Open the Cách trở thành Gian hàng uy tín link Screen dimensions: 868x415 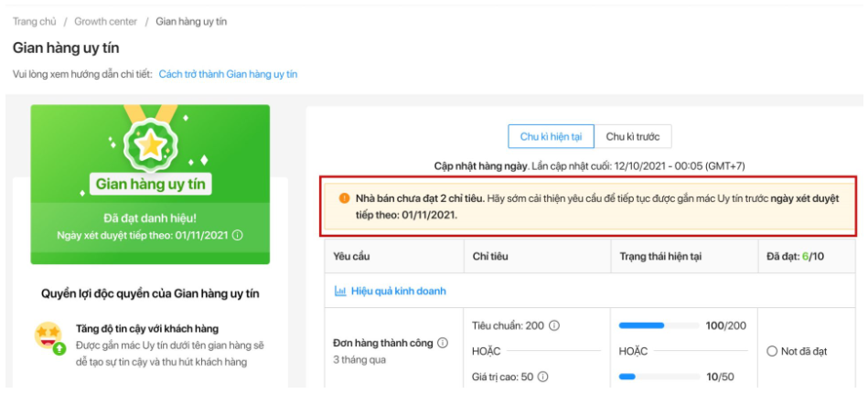pos(228,74)
